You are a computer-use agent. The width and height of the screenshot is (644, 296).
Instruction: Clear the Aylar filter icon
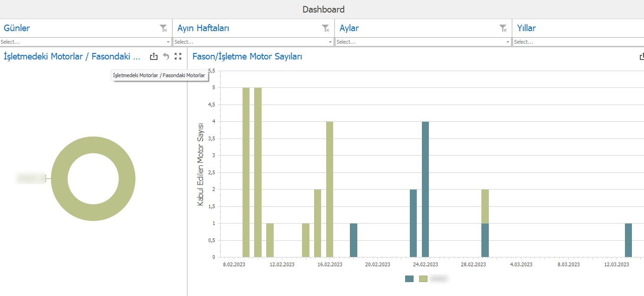(x=503, y=28)
